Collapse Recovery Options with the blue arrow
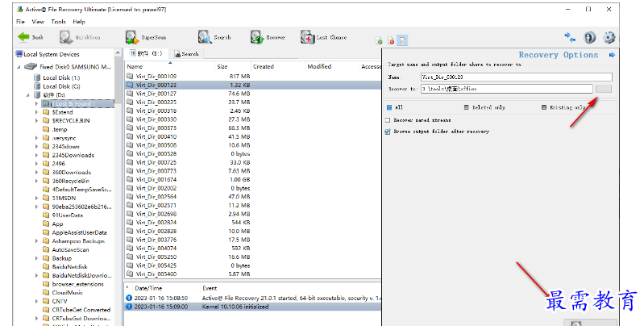Viewport: 644px width, 326px height. (612, 55)
